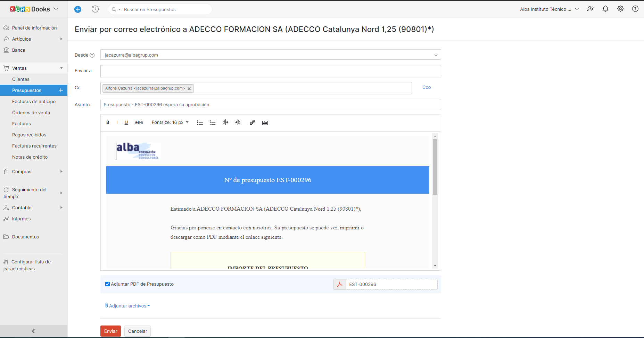The height and width of the screenshot is (338, 644).
Task: Insert numbered list in editor
Action: point(213,122)
